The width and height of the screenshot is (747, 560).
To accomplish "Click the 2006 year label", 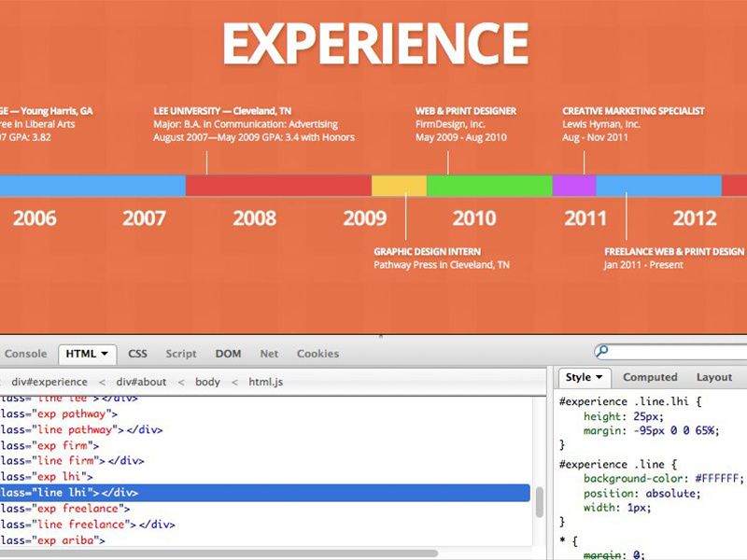I will pos(35,218).
